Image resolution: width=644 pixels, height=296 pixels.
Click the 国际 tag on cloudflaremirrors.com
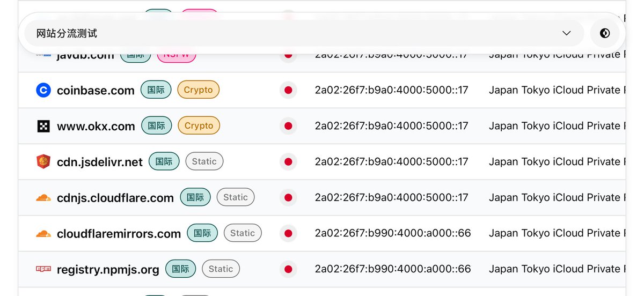click(x=202, y=233)
